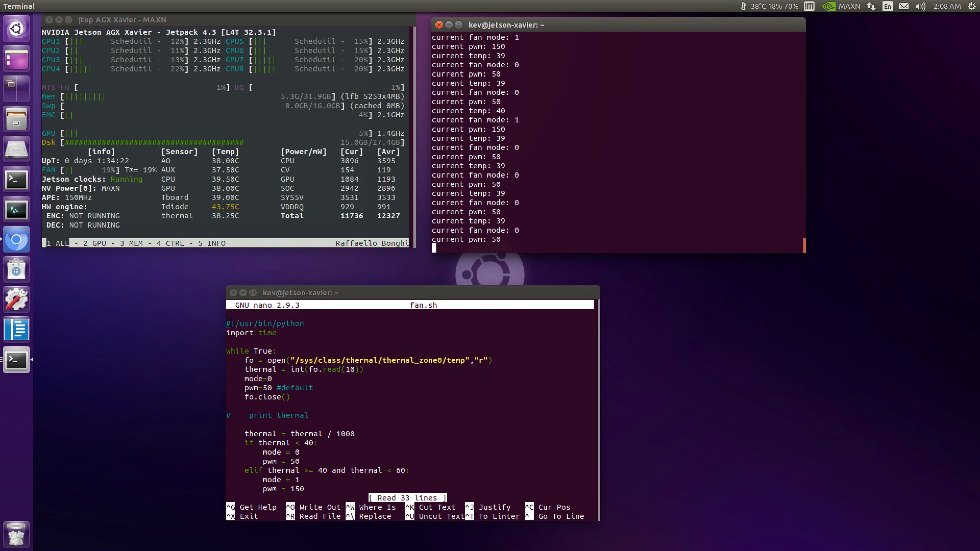Launch Chromium browser from the dock
Image resolution: width=980 pixels, height=551 pixels.
16,240
